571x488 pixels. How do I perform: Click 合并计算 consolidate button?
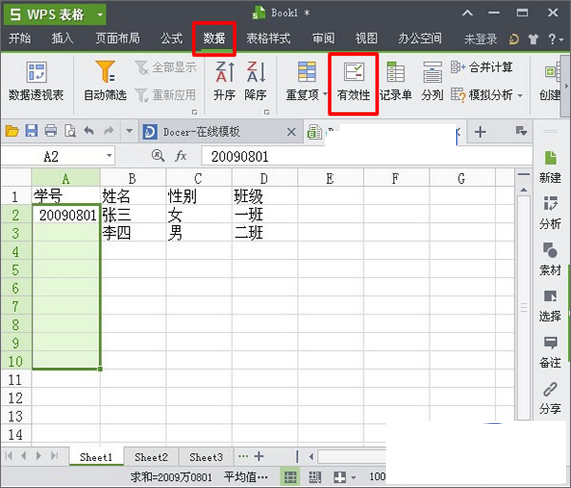pyautogui.click(x=482, y=67)
